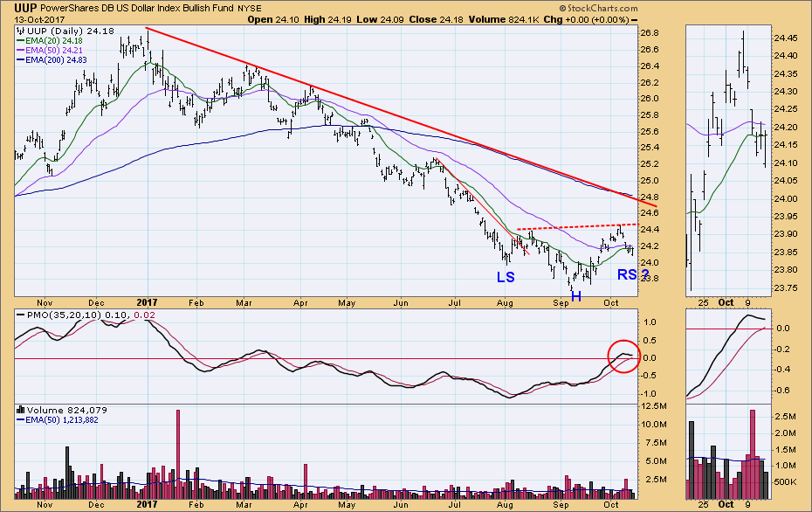Click the 2.5M label in zoom volume panel
The image size is (812, 512).
pyautogui.click(x=785, y=417)
